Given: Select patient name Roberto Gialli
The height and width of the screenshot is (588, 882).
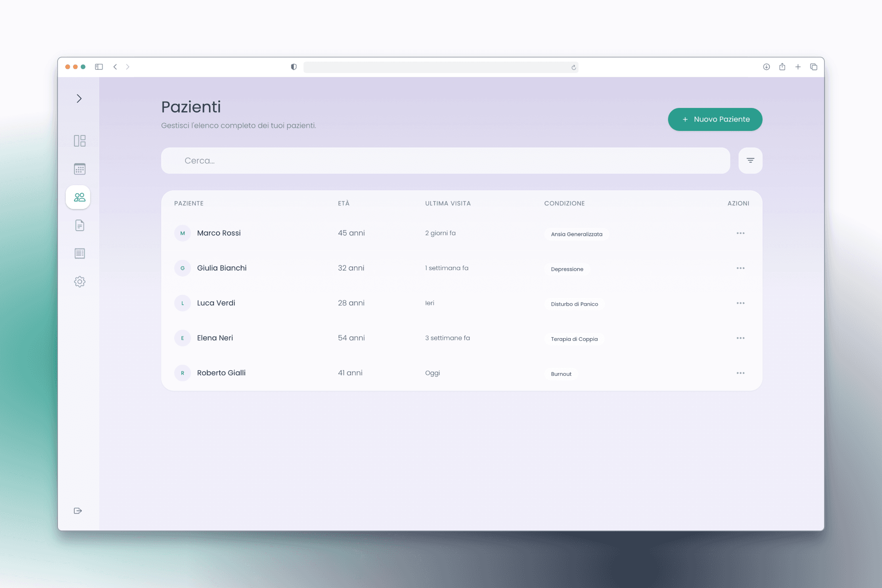Looking at the screenshot, I should [x=221, y=373].
